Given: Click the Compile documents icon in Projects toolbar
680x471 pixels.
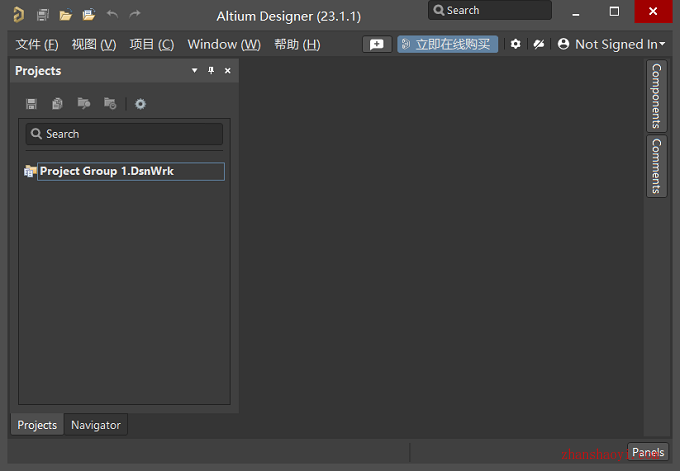Looking at the screenshot, I should [x=57, y=104].
